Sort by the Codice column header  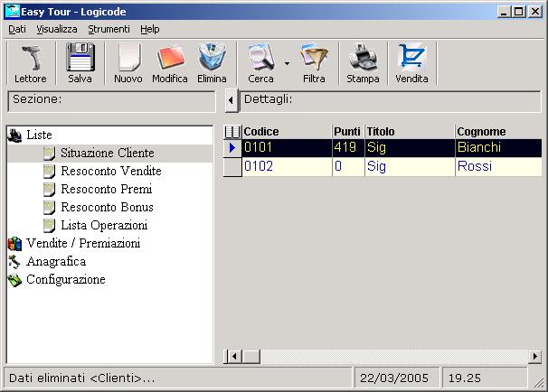[287, 132]
